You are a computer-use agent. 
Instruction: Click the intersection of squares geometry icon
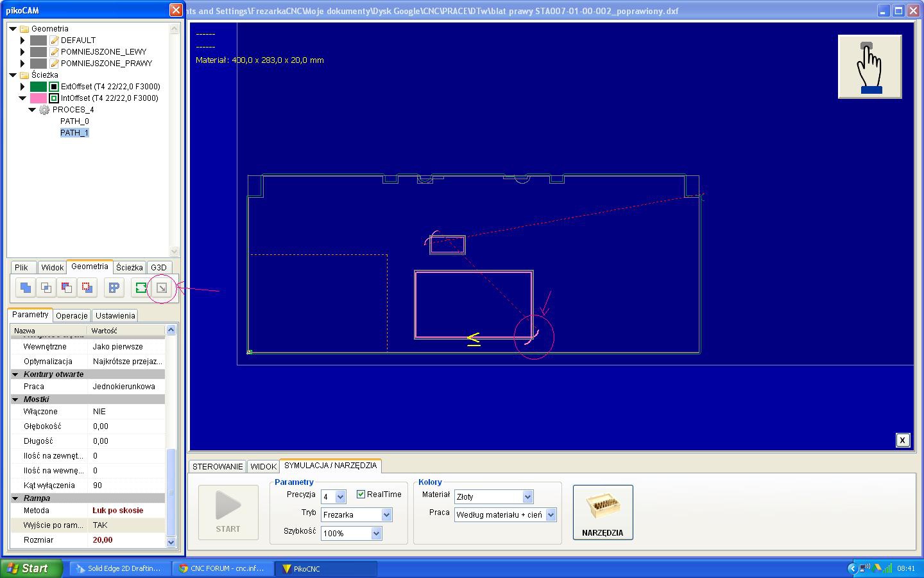click(x=46, y=288)
